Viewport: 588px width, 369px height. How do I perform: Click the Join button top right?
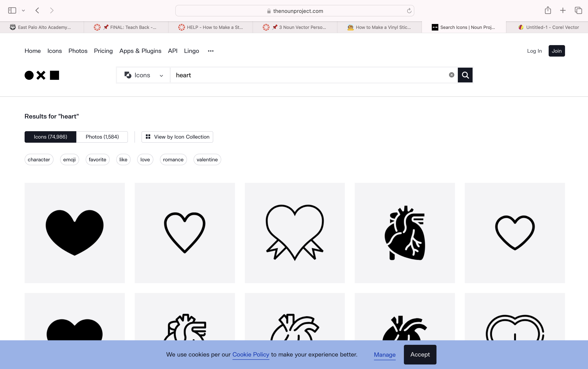click(557, 51)
